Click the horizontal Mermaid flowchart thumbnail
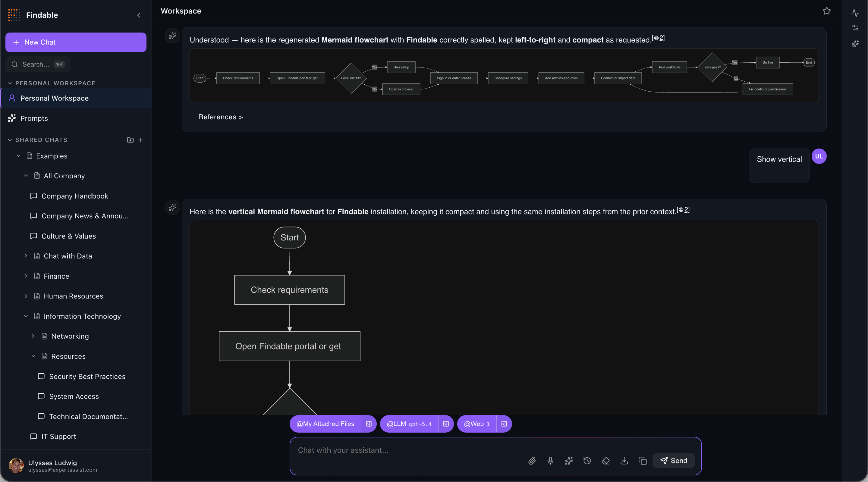This screenshot has height=482, width=868. click(504, 75)
